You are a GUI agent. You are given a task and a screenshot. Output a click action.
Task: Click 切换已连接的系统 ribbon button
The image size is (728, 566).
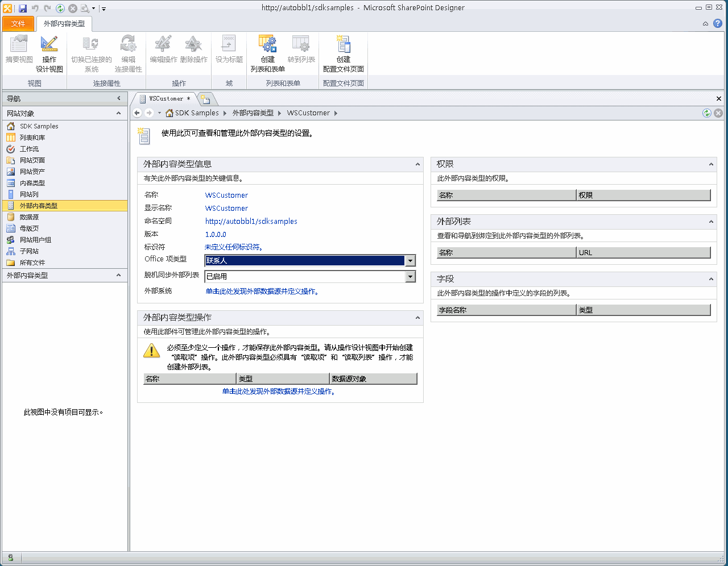click(92, 54)
